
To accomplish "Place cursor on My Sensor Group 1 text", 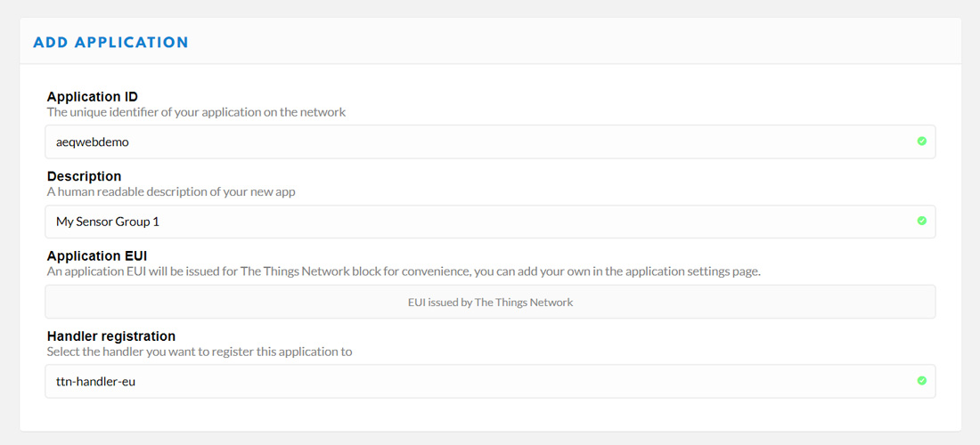I will (108, 222).
